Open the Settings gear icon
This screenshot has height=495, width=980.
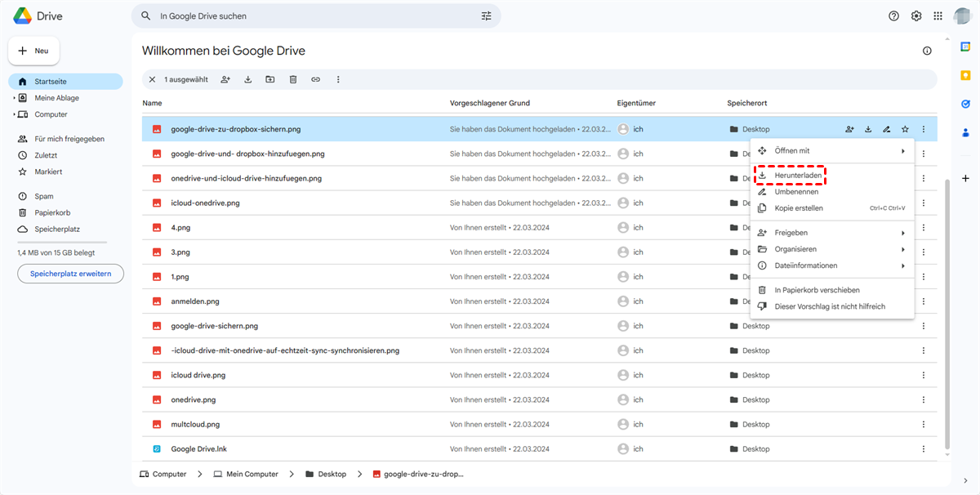click(916, 16)
